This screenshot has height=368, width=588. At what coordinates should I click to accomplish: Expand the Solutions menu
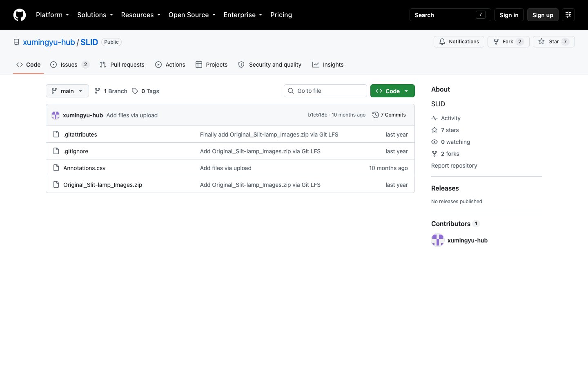click(x=95, y=15)
